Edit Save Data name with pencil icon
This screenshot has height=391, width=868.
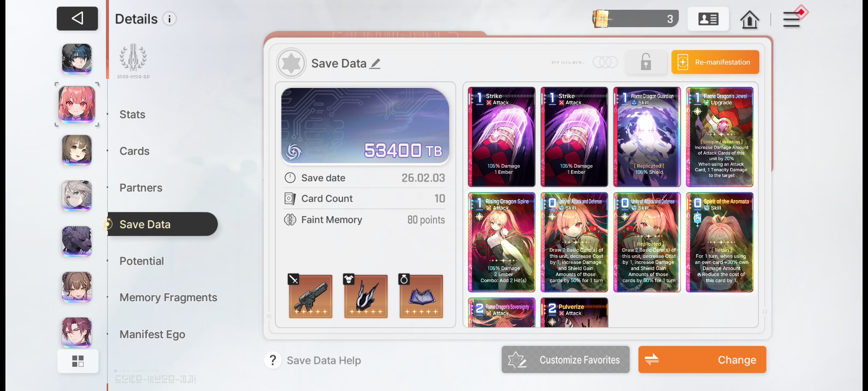[x=375, y=64]
